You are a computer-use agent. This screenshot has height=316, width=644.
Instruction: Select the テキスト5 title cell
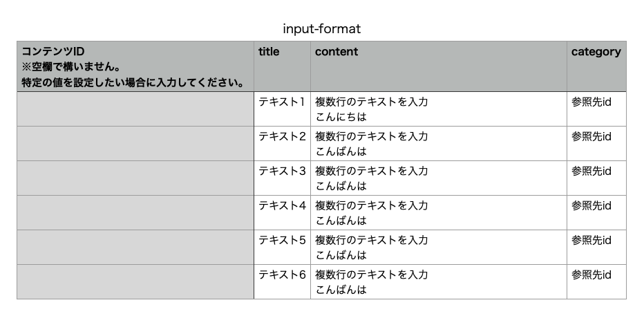click(282, 248)
